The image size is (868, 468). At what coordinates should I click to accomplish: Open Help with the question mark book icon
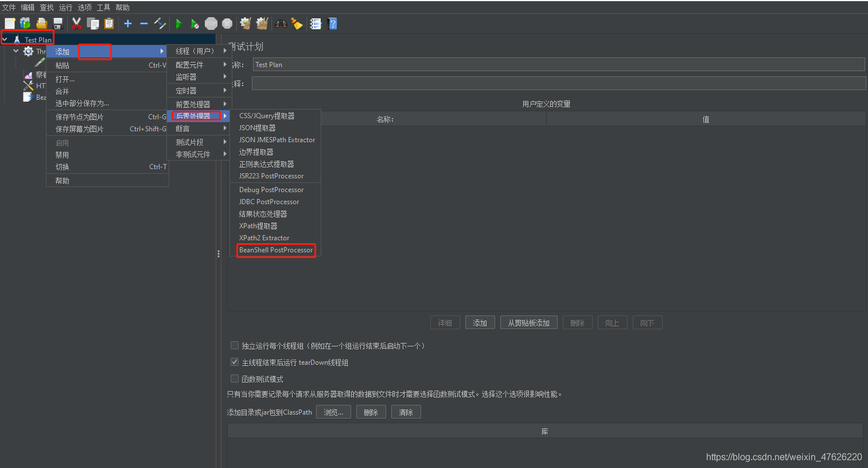[332, 24]
